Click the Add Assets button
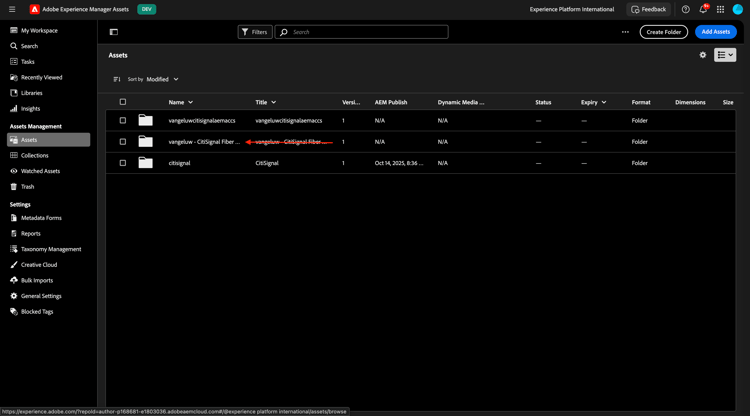This screenshot has height=416, width=750. point(716,32)
